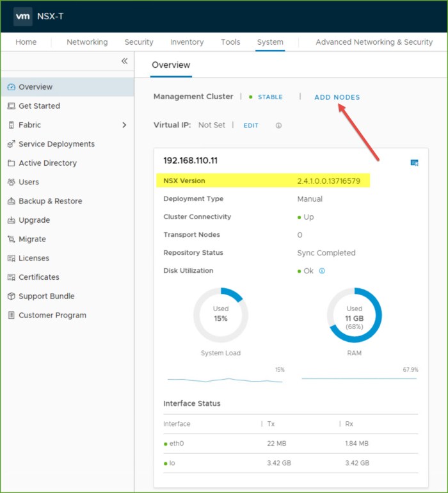Screen dimensions: 448x493
Task: Click the info icon beside Virtual IP Edit
Action: 278,125
